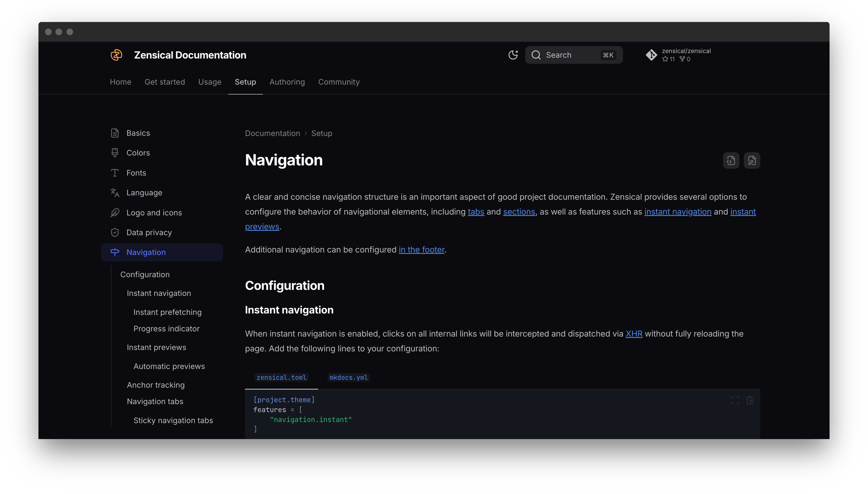Open Colors page in sidebar
This screenshot has width=868, height=494.
138,153
